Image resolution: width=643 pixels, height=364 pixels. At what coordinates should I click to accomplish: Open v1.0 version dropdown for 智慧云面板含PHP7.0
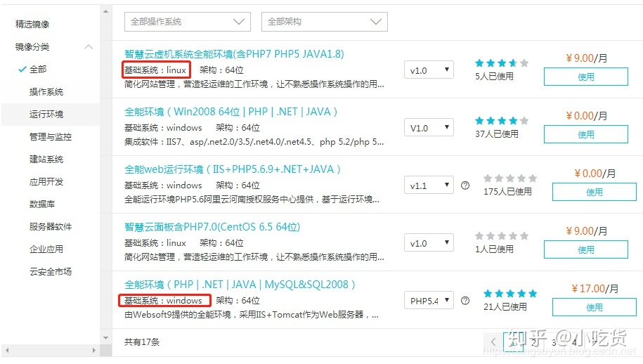pos(429,243)
